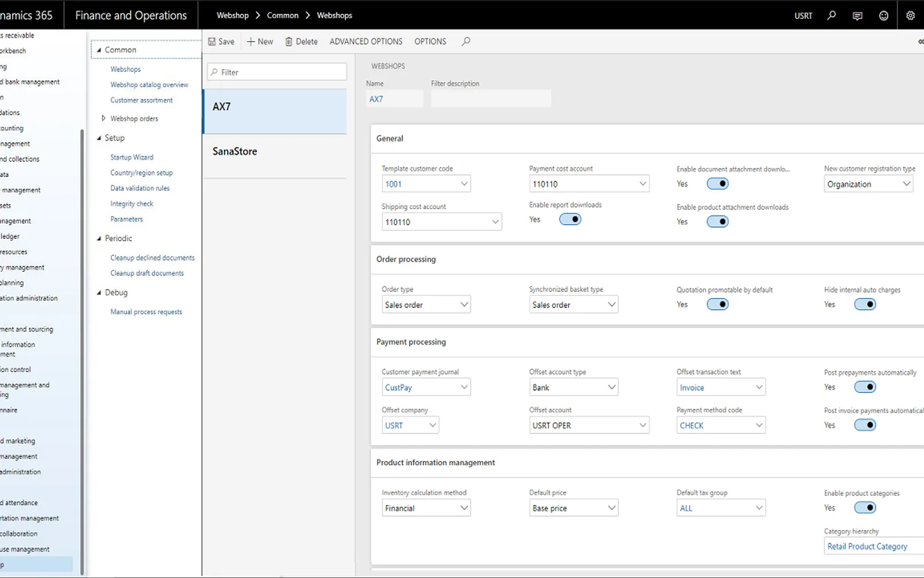
Task: Select the SanaStore webshop record
Action: (275, 156)
